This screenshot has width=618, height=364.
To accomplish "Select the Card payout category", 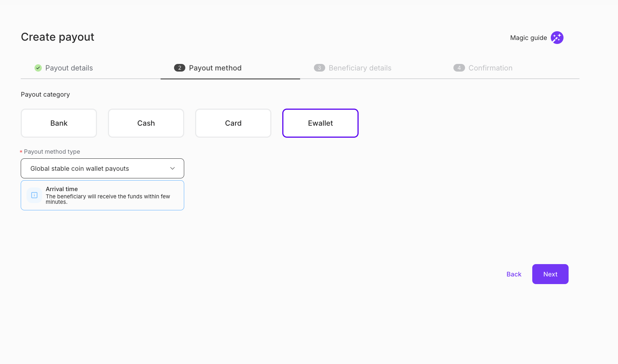I will click(233, 123).
